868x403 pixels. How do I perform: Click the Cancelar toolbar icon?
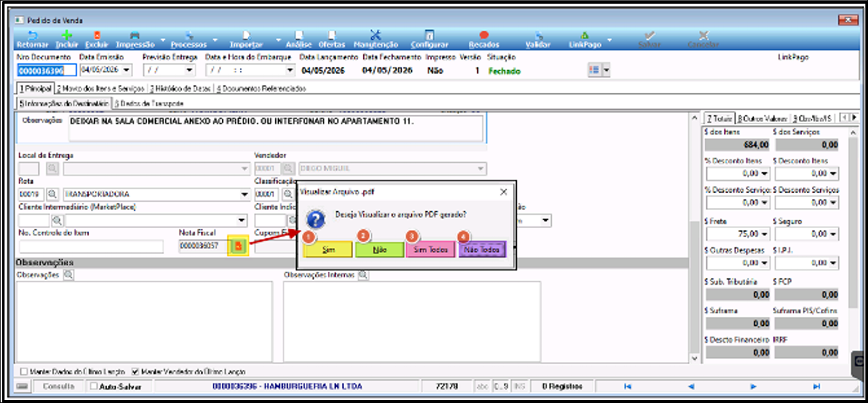point(703,40)
